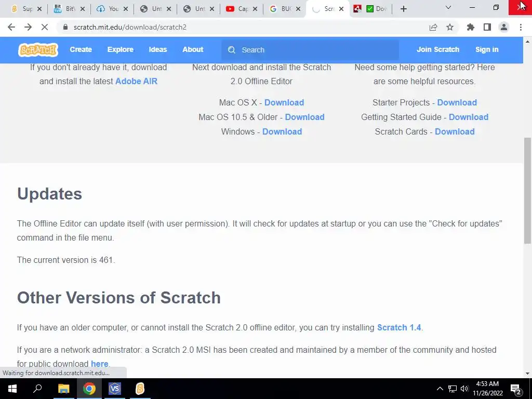Open the Explore menu item

coord(121,49)
